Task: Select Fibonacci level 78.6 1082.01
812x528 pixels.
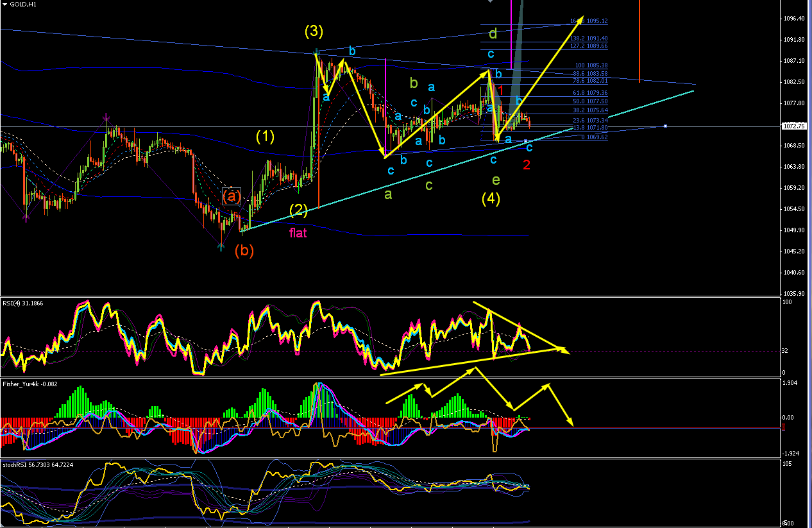Action: [589, 81]
